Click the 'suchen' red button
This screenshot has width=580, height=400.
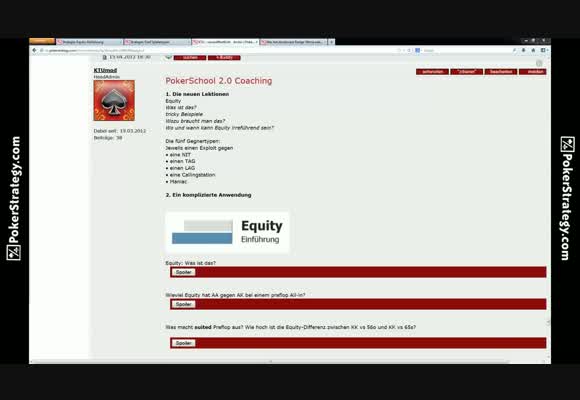190,58
